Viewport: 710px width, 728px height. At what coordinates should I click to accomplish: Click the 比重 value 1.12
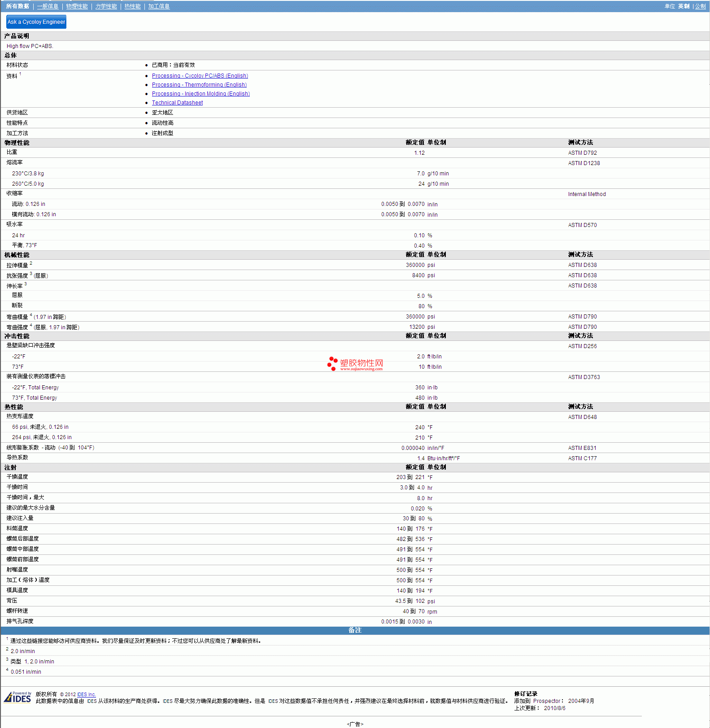pyautogui.click(x=419, y=153)
